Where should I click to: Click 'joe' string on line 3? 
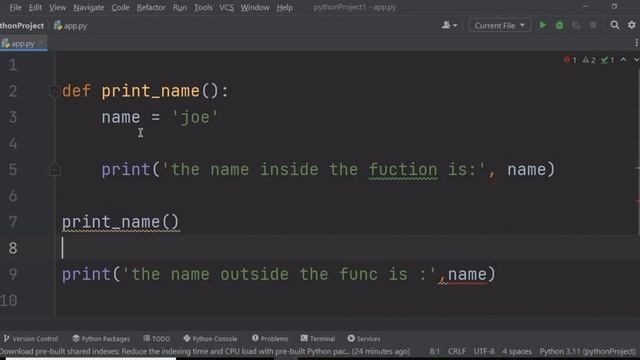(195, 118)
